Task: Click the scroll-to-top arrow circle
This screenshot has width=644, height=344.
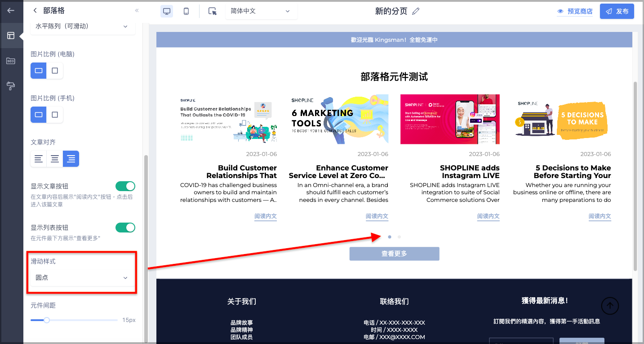Action: [x=610, y=306]
